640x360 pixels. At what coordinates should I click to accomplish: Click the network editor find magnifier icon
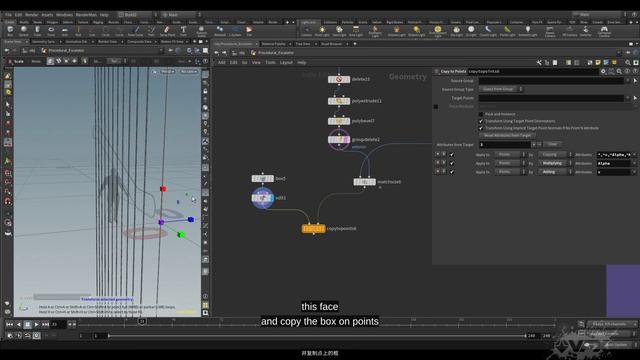(x=628, y=62)
